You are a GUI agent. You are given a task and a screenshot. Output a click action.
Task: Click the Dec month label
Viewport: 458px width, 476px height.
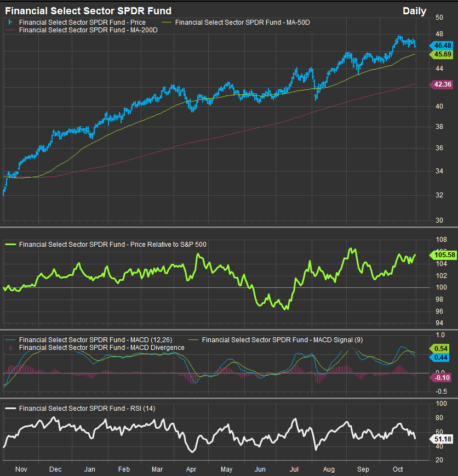tap(55, 469)
